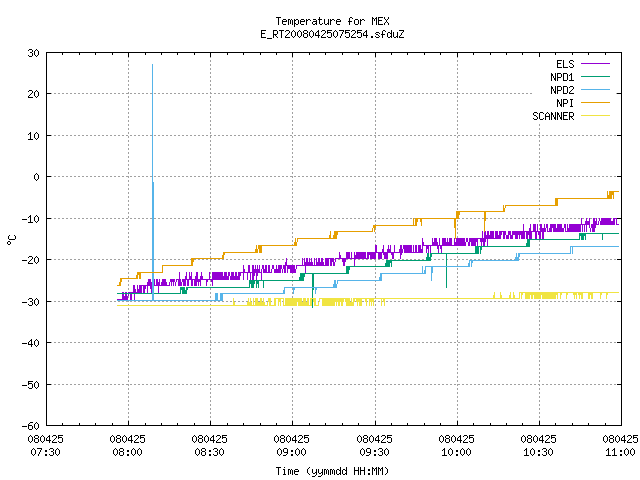640x480 pixels.
Task: Click the purple ELS legend line sample
Action: tap(595, 64)
